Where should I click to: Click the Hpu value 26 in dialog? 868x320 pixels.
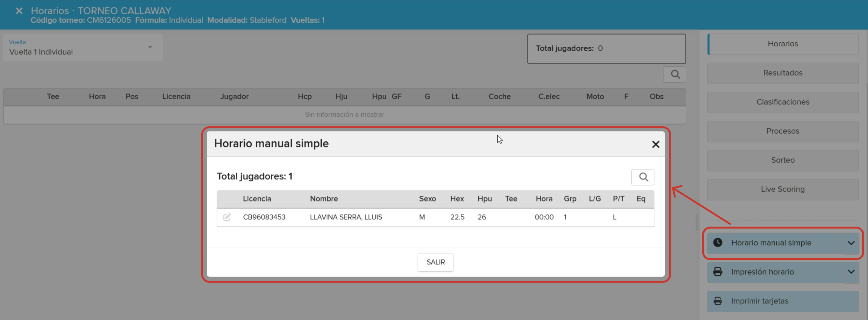pyautogui.click(x=482, y=217)
